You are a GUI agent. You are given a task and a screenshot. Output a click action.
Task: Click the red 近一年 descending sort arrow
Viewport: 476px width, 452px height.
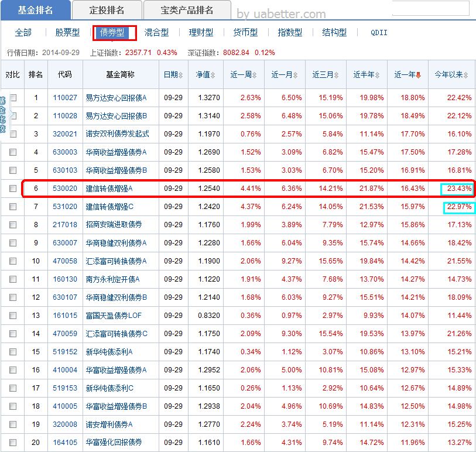(x=418, y=75)
